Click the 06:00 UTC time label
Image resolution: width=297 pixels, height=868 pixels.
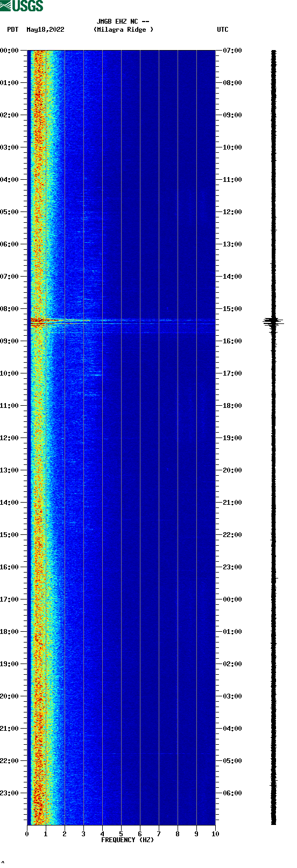tap(232, 793)
